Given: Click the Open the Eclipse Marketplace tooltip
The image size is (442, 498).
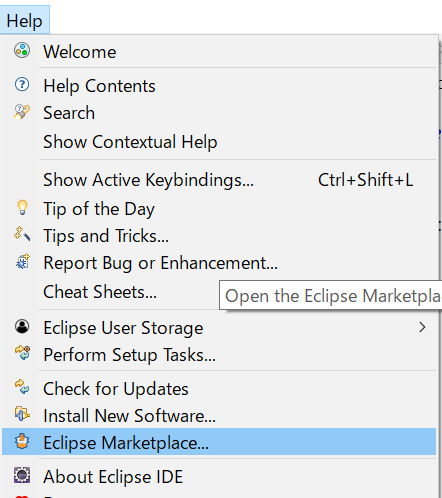Looking at the screenshot, I should tap(331, 295).
